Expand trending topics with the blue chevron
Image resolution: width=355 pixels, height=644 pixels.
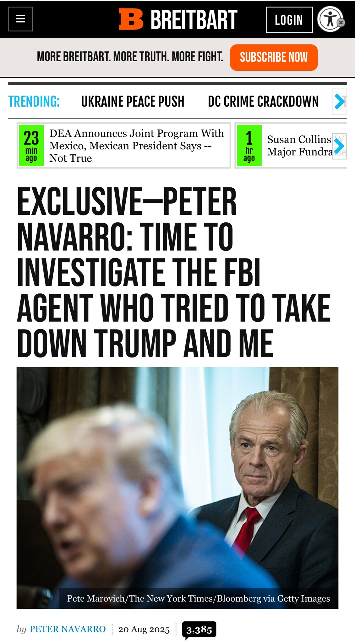[x=339, y=102]
